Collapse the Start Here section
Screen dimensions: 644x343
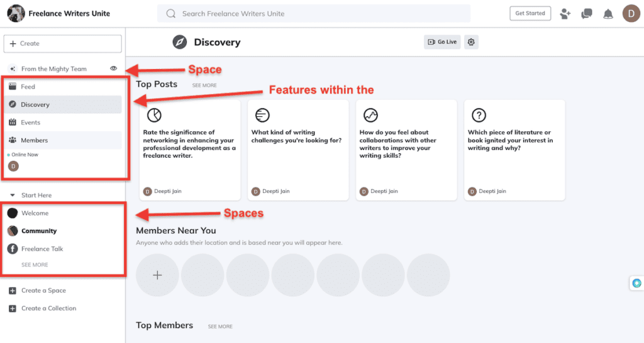tap(13, 195)
